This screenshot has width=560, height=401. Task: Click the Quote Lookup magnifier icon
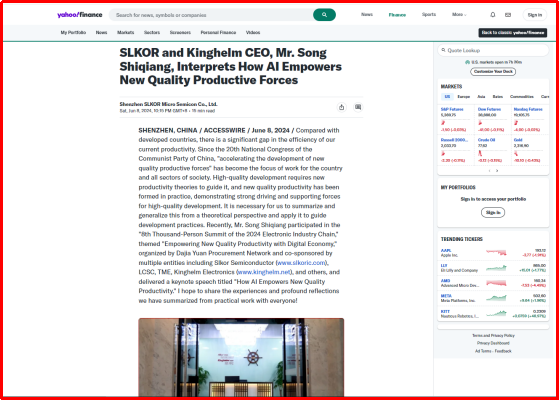[x=443, y=50]
